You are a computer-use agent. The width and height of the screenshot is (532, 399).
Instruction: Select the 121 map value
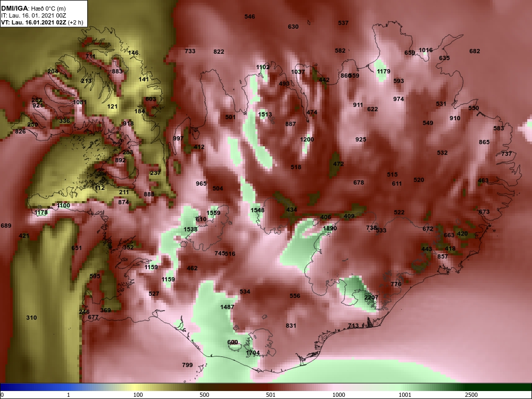pos(112,106)
